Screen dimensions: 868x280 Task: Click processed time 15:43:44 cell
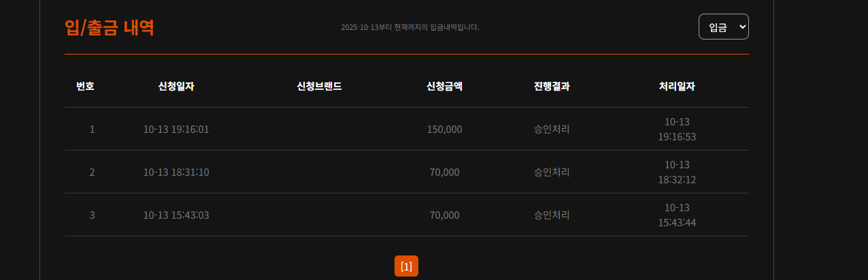pos(677,215)
